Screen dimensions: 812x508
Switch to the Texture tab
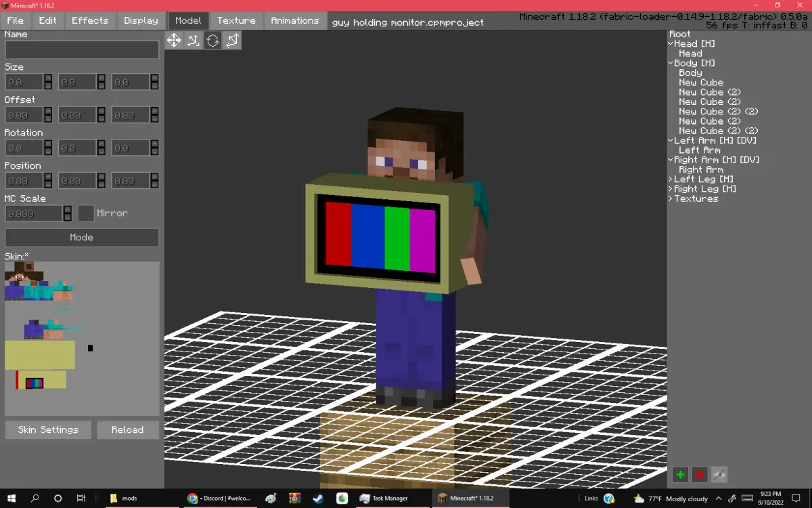pyautogui.click(x=236, y=20)
